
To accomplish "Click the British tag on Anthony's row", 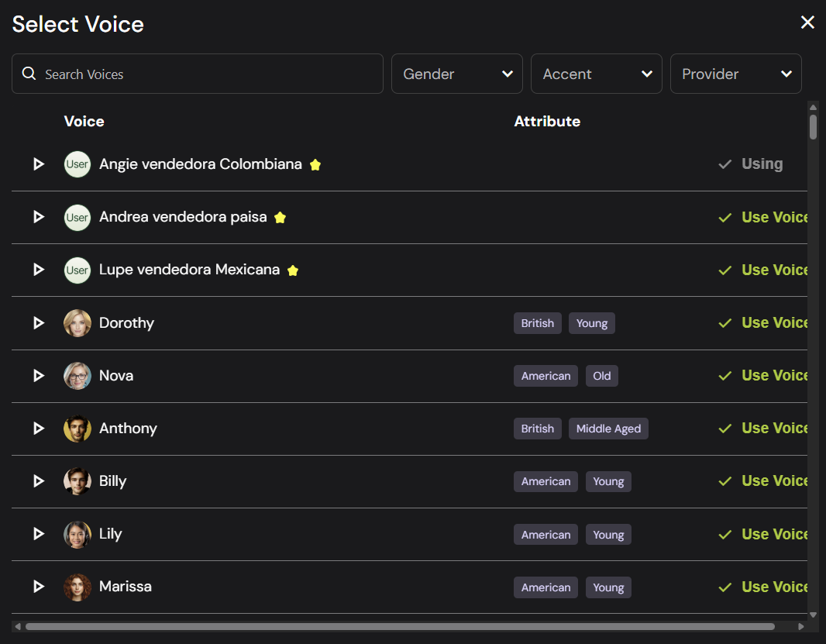I will pos(538,429).
